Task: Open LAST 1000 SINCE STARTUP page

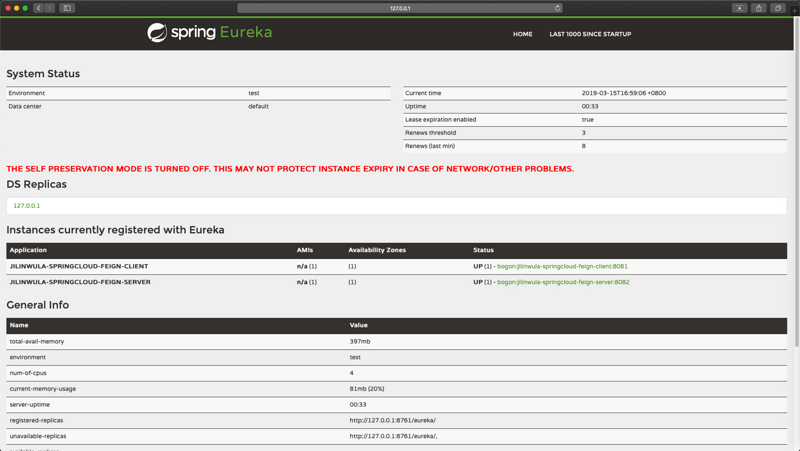Action: pyautogui.click(x=590, y=34)
